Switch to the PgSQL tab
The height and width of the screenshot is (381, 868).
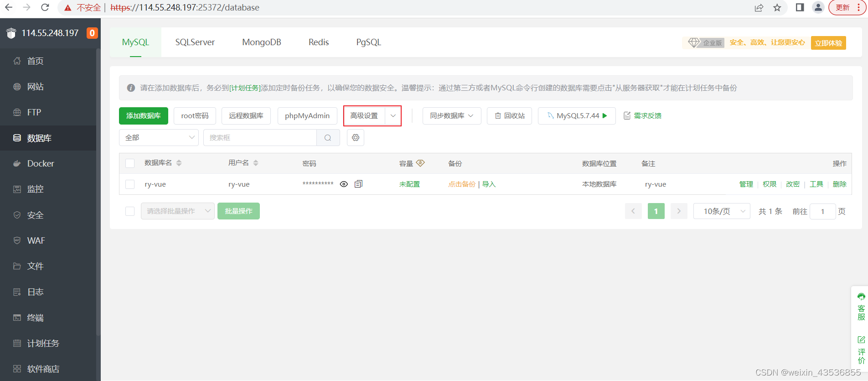click(x=368, y=42)
